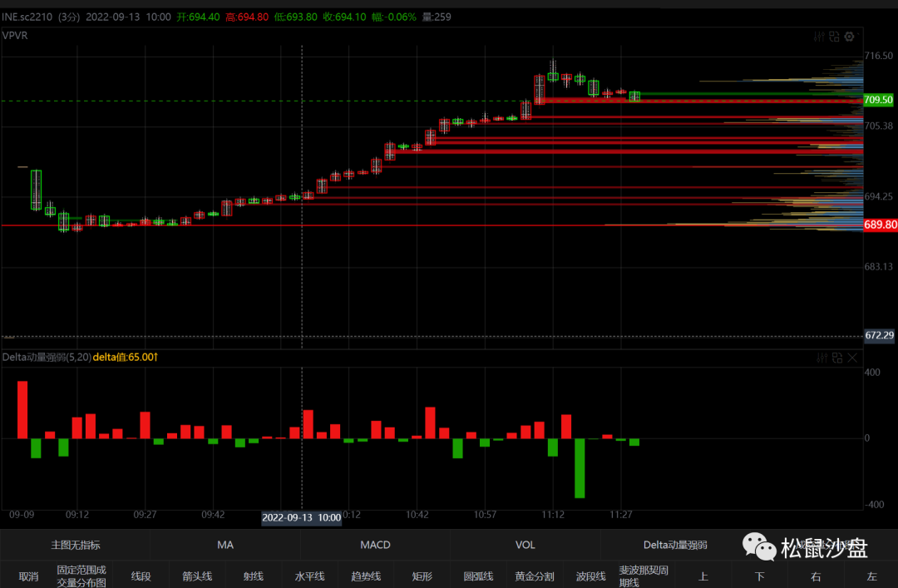Click the 左 direction button
The width and height of the screenshot is (898, 588).
tap(871, 576)
